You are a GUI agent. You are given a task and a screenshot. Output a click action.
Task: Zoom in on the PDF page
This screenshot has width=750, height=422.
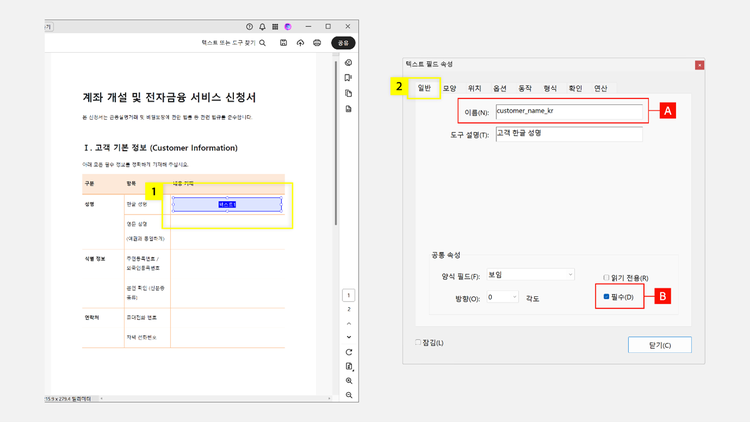click(349, 381)
